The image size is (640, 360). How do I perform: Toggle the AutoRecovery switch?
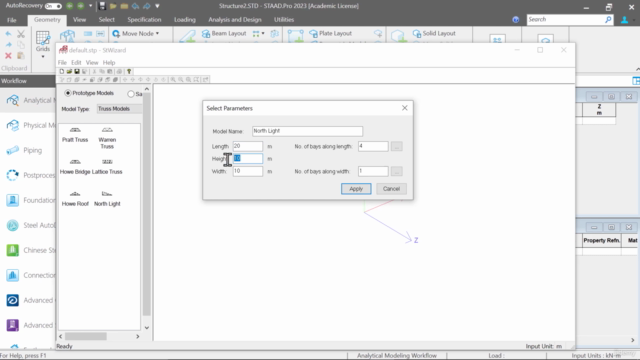pyautogui.click(x=53, y=6)
